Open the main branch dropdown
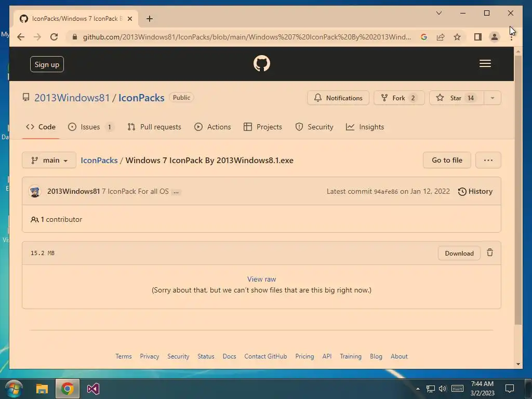The image size is (532, 399). pyautogui.click(x=49, y=160)
